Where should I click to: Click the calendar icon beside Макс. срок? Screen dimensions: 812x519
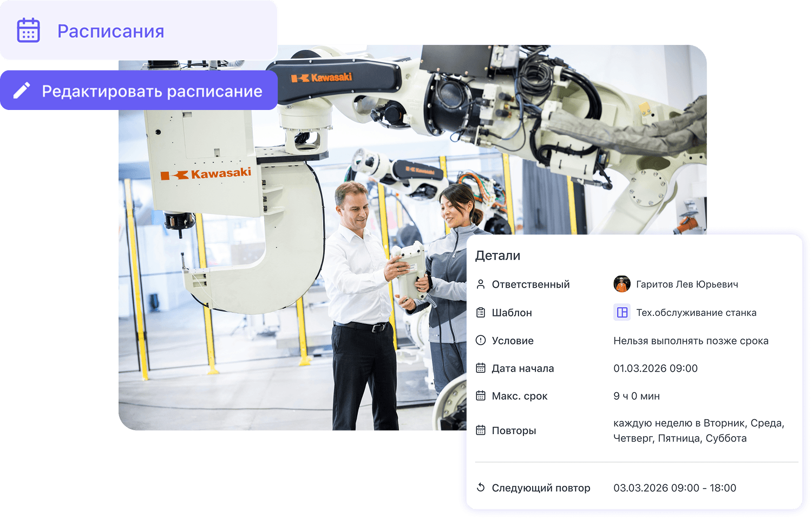480,395
